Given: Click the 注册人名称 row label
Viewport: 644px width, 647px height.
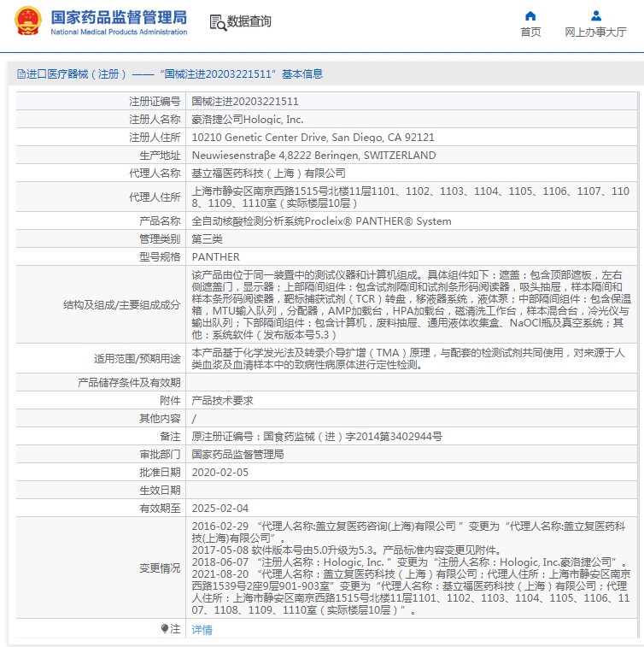Looking at the screenshot, I should [155, 120].
